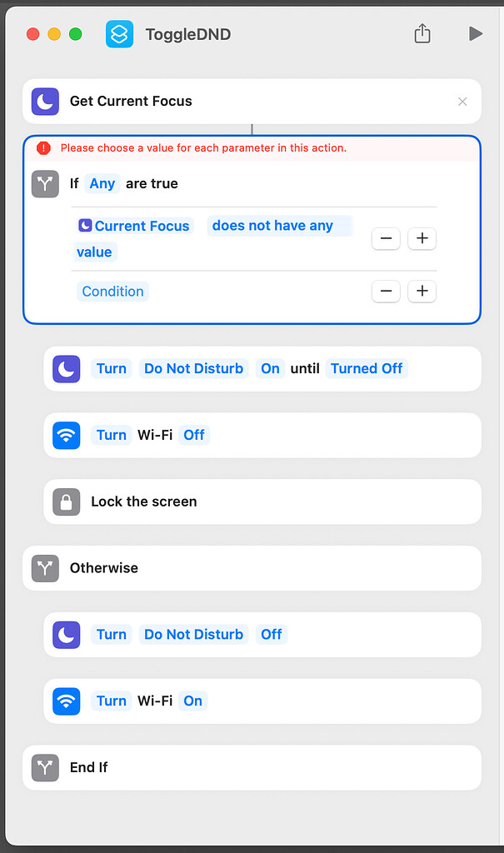Toggle Wi-Fi Off parameter to On
Screen dimensions: 504x853
click(x=193, y=435)
